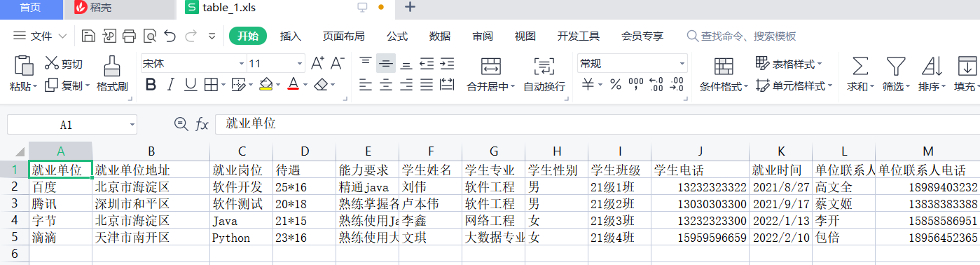Click the Print icon in quick access toolbar
Viewport: 980px width, 265px height.
(129, 36)
